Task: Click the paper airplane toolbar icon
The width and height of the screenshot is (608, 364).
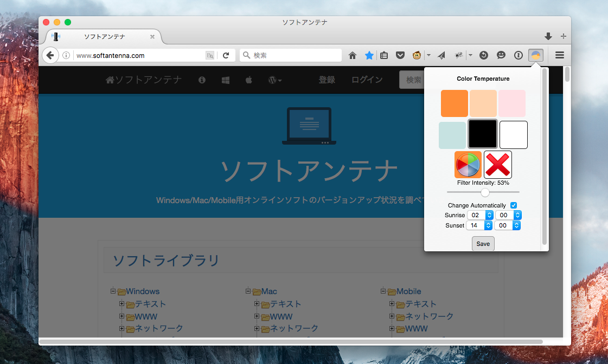Action: coord(441,55)
